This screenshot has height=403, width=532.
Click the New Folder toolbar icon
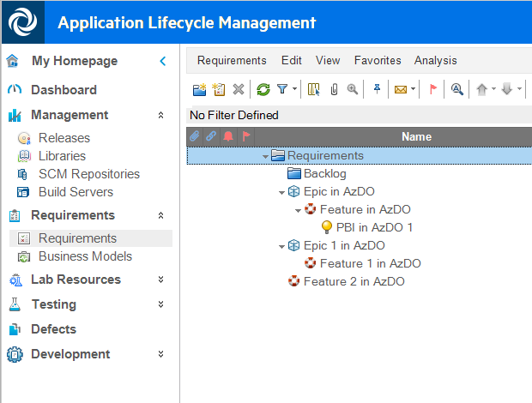tap(199, 89)
